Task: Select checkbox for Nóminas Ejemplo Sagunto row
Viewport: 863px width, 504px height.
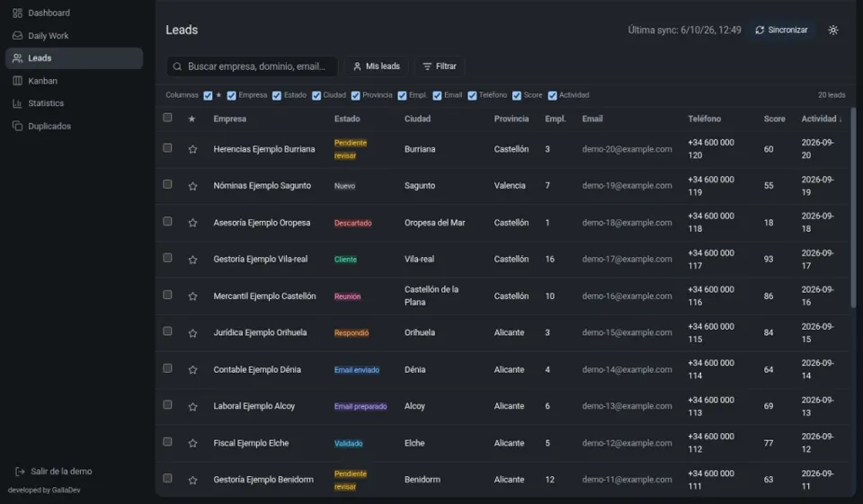Action: tap(167, 184)
